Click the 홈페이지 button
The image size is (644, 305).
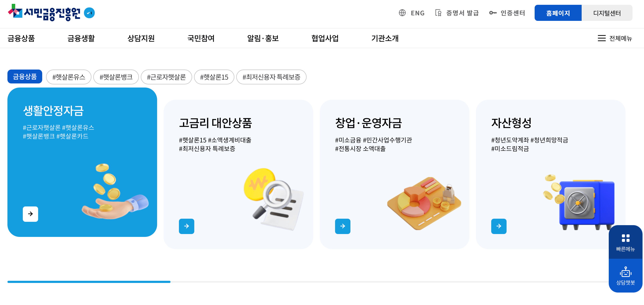coord(558,13)
